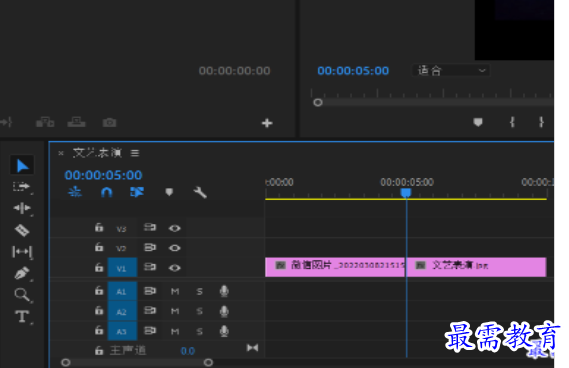
Task: Target the A2 track header
Action: click(122, 311)
